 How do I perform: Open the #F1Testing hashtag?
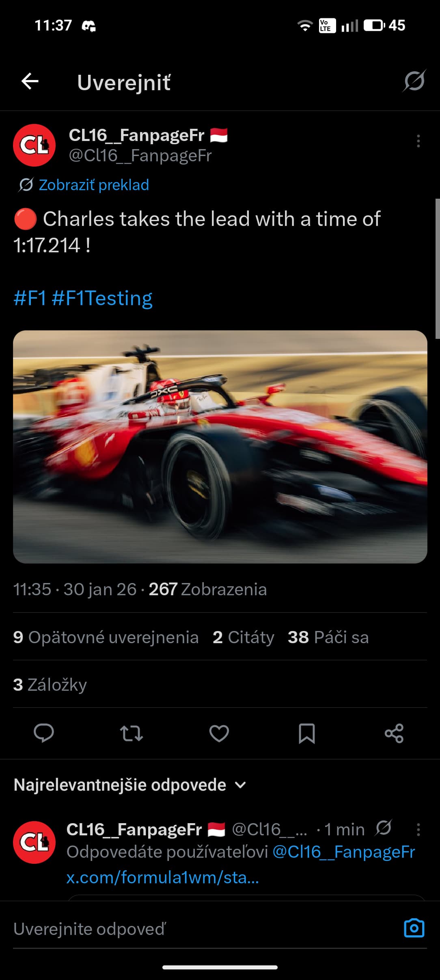[x=102, y=298]
